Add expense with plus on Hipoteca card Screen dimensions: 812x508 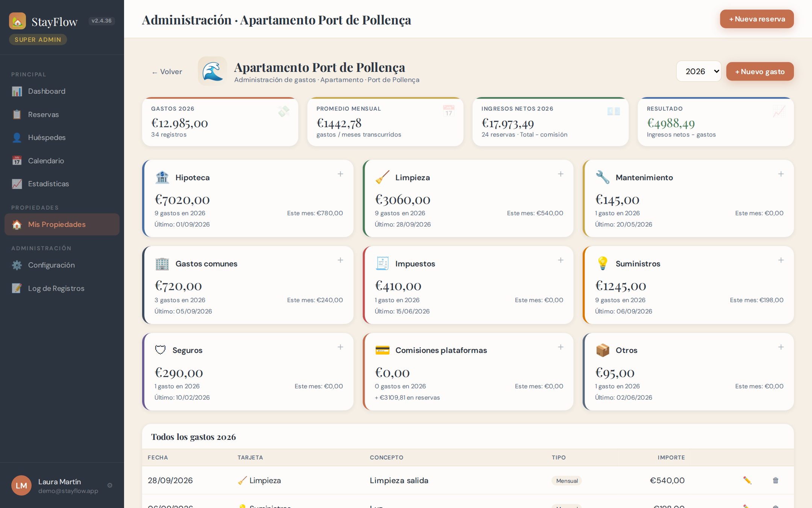click(x=340, y=174)
